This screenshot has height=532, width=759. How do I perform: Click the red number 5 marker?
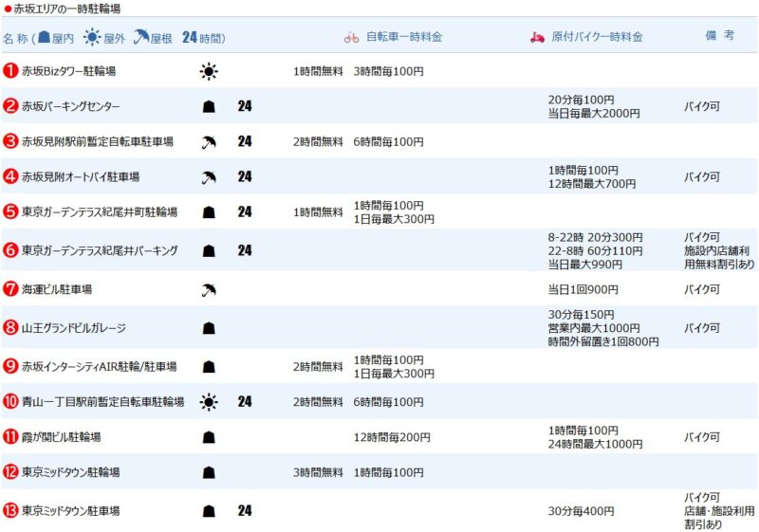click(10, 211)
